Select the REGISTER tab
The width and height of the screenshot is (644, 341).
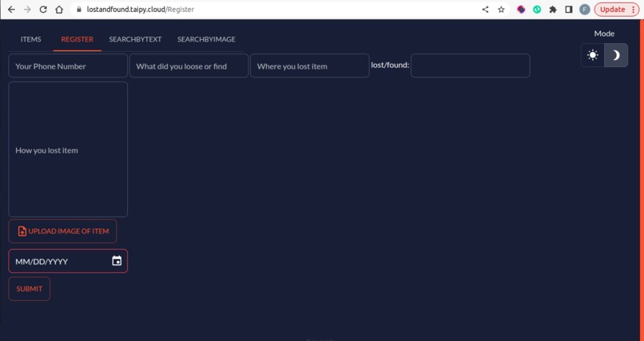tap(78, 39)
